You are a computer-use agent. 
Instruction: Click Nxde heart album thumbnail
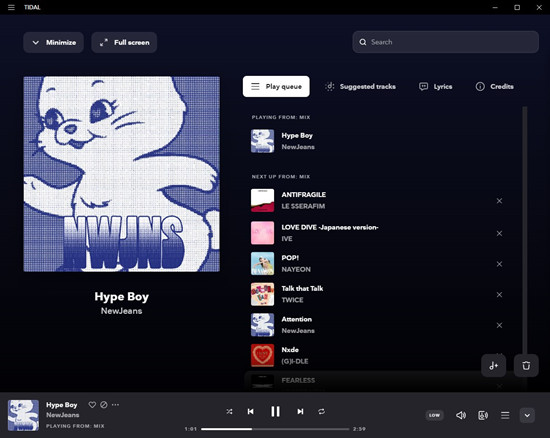[x=262, y=356]
